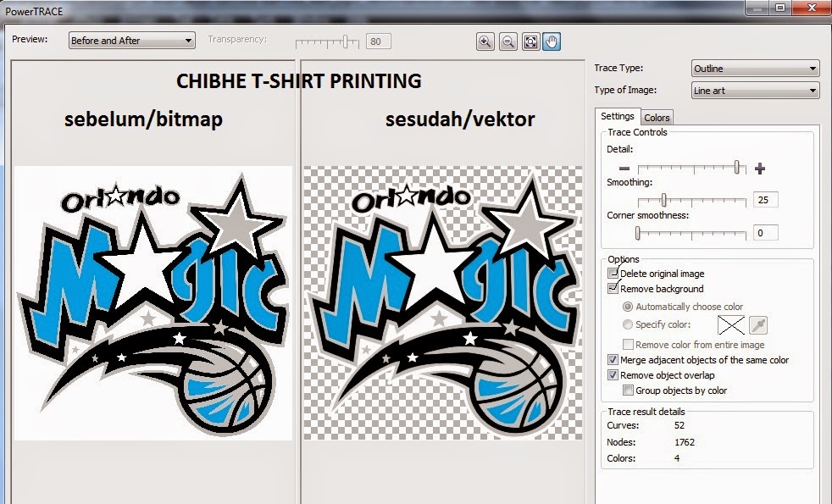Click the Smoothing value field
The image size is (832, 504).
(x=766, y=200)
